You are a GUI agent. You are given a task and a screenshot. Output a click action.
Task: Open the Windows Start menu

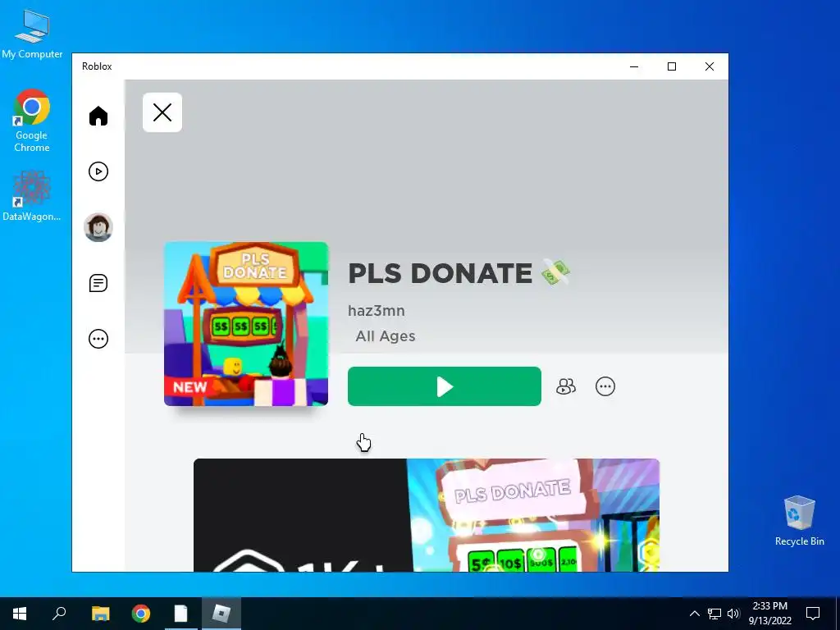point(20,614)
